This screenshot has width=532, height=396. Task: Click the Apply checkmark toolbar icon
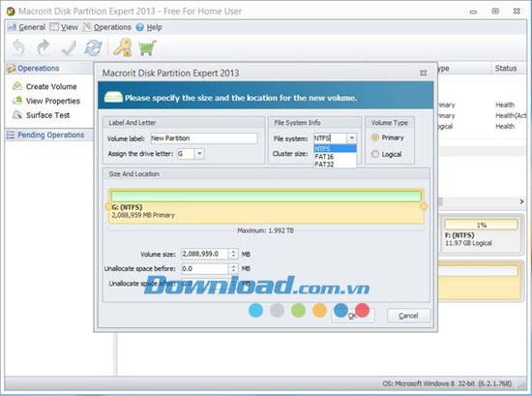point(69,47)
